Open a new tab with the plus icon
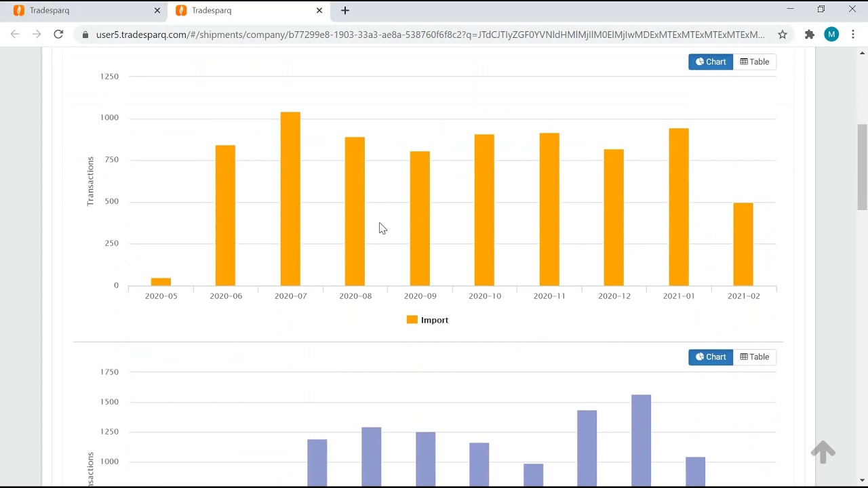The height and width of the screenshot is (488, 868). tap(345, 10)
